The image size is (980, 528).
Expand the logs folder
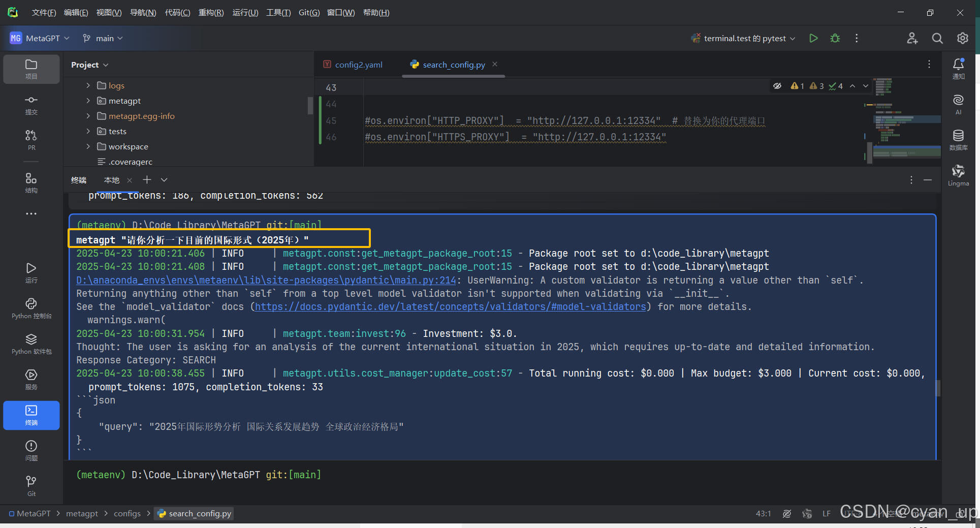click(88, 85)
